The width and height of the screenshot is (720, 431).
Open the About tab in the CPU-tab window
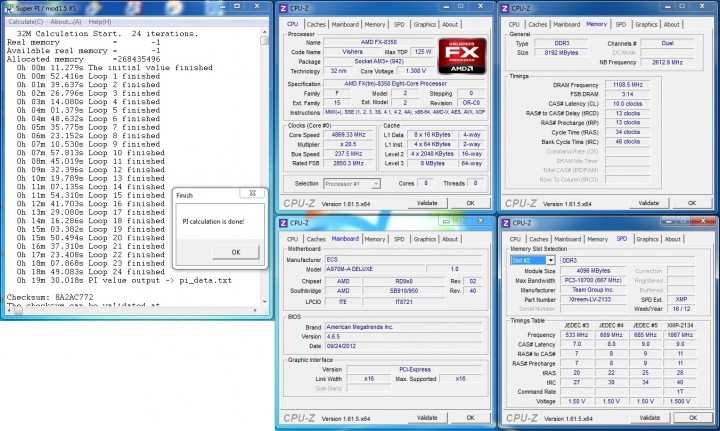tap(450, 24)
